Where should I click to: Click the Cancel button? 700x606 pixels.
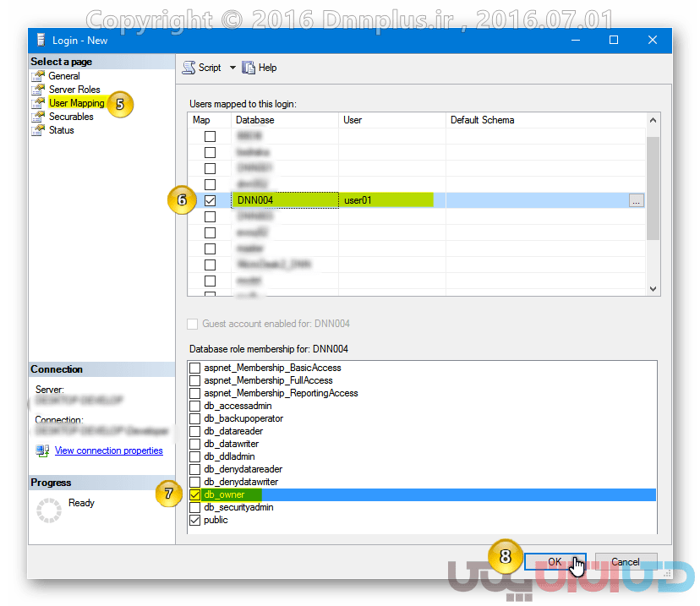[625, 562]
